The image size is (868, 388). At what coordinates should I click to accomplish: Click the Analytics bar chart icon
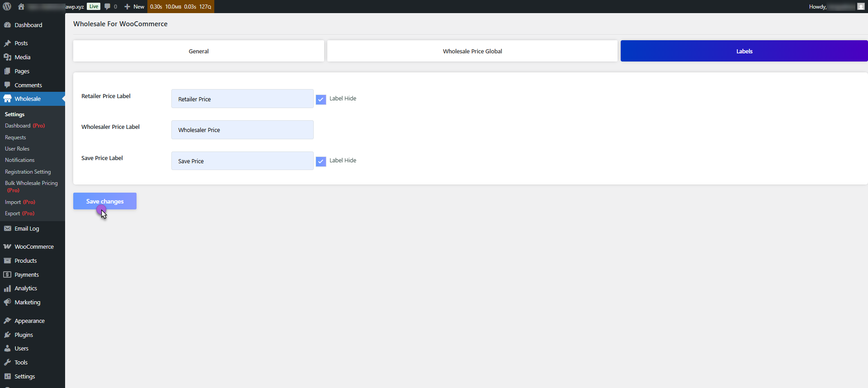pyautogui.click(x=7, y=289)
